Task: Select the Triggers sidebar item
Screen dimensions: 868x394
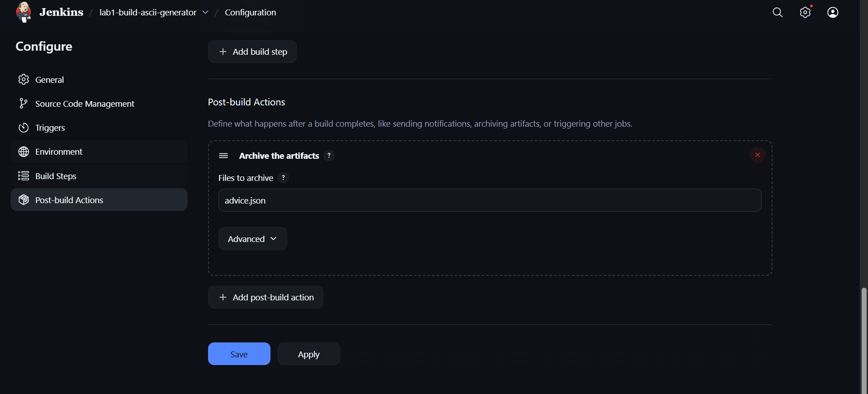Action: (x=50, y=128)
